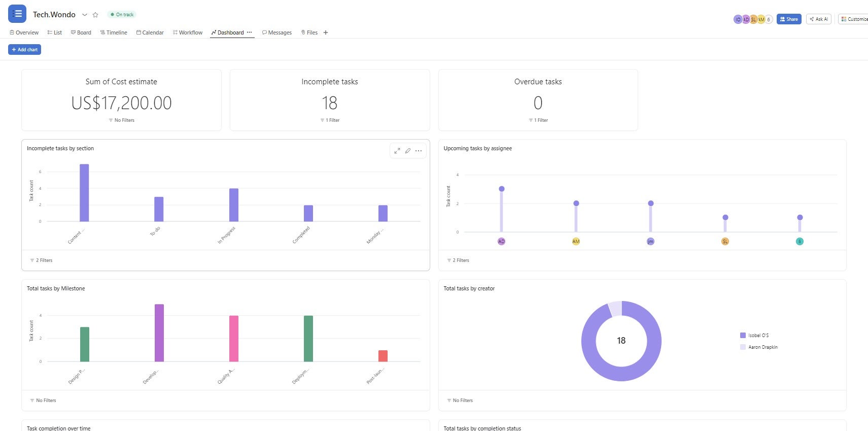Switch to the Workflow tab
Viewport: 868px width, 431px height.
187,32
